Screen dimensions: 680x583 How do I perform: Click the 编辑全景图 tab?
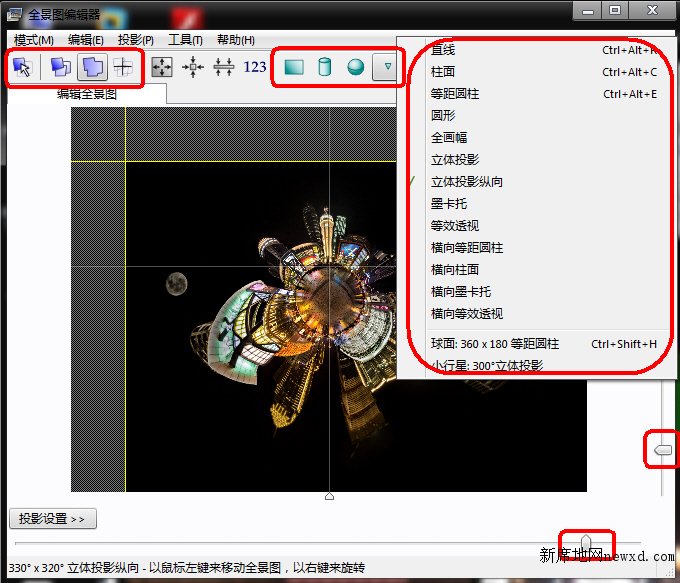(87, 94)
